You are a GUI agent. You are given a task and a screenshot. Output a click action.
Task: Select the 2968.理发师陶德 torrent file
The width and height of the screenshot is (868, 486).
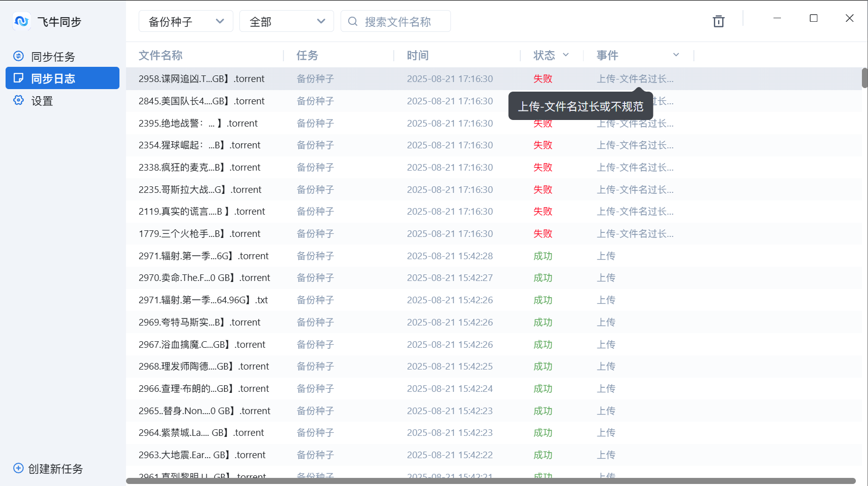point(204,366)
